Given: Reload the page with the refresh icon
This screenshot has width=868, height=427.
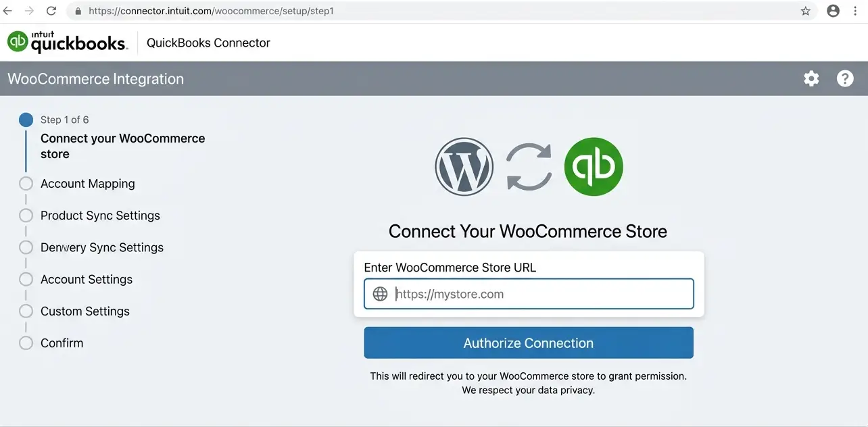Looking at the screenshot, I should click(x=51, y=11).
